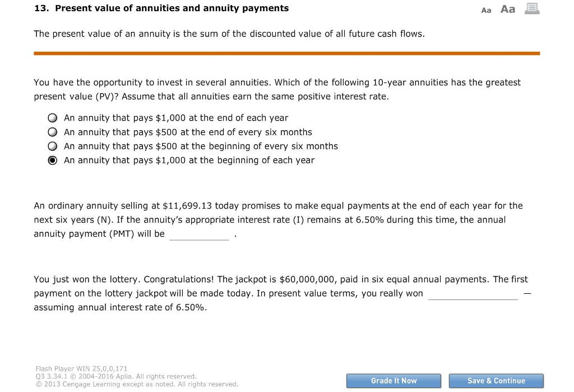The width and height of the screenshot is (574, 392).
Task: Decrease text size with the small Aa icon
Action: [x=485, y=10]
